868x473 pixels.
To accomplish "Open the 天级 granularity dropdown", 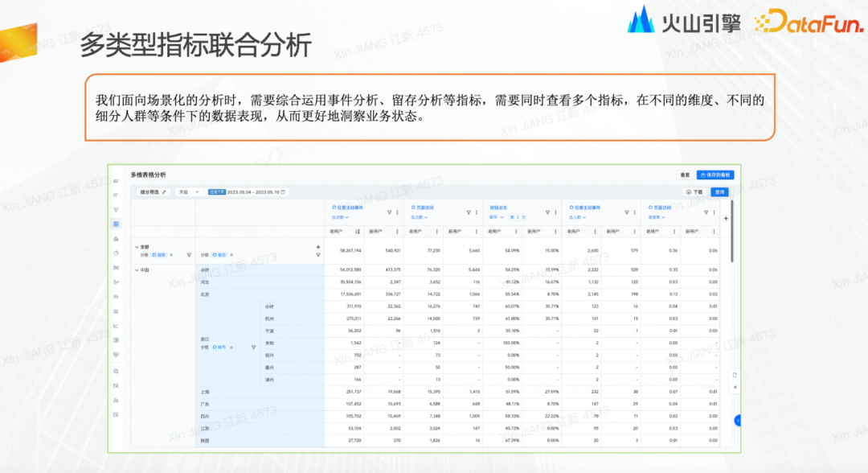I will click(x=188, y=192).
